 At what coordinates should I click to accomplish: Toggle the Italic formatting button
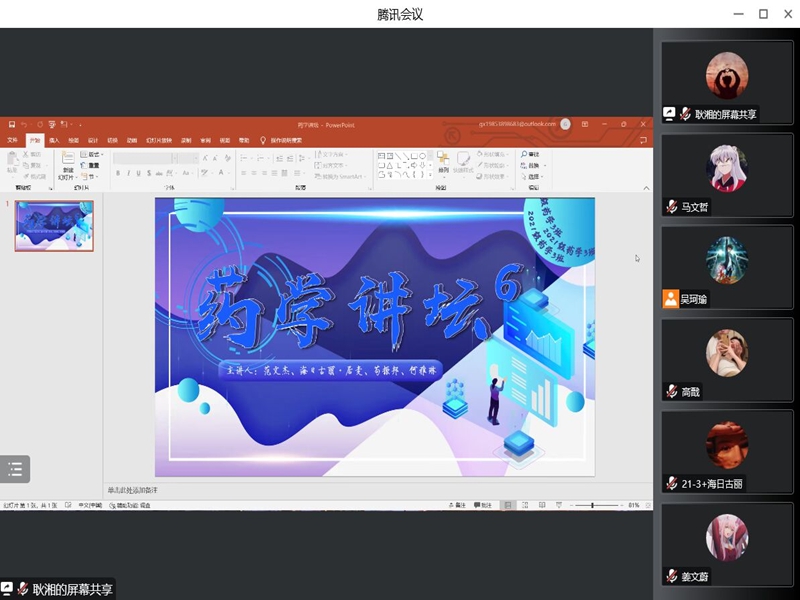click(x=127, y=173)
